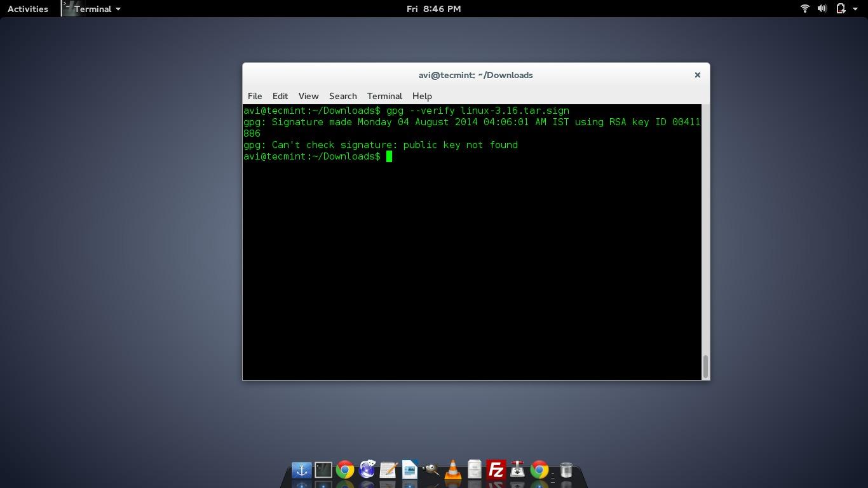Launch the Terminal icon in the dock
The image size is (868, 488).
(323, 470)
